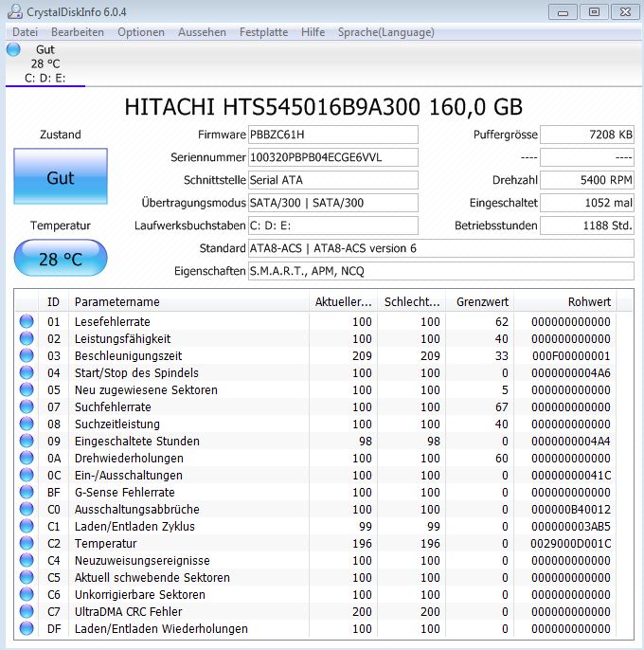Click the status icon for Suchfehlerrate
This screenshot has height=650, width=644.
[x=27, y=406]
